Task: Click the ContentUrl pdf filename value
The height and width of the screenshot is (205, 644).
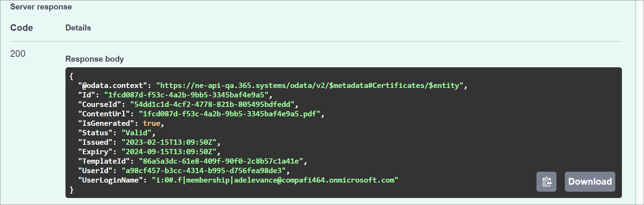Action: click(x=229, y=114)
